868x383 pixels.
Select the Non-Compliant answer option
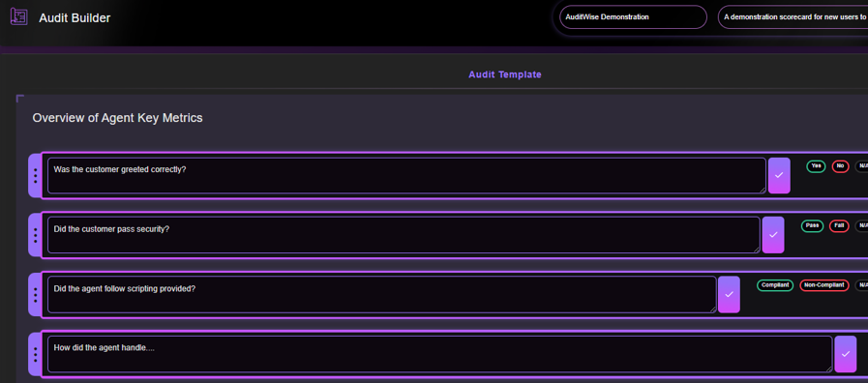tap(824, 285)
